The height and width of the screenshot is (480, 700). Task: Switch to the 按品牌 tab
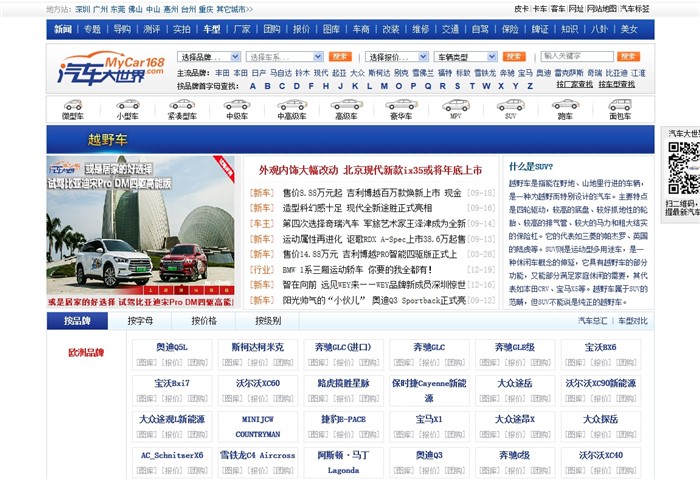[x=77, y=321]
